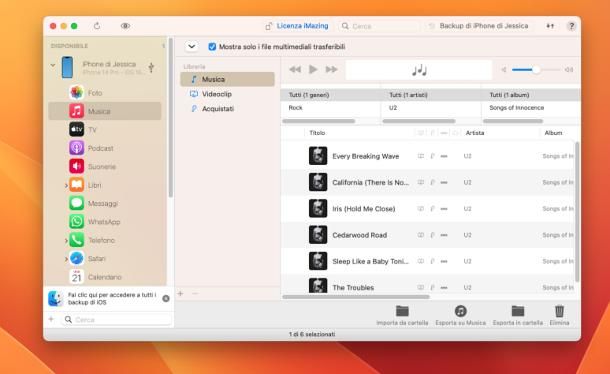The image size is (610, 374).
Task: Click the high volume speaker icon
Action: 568,70
